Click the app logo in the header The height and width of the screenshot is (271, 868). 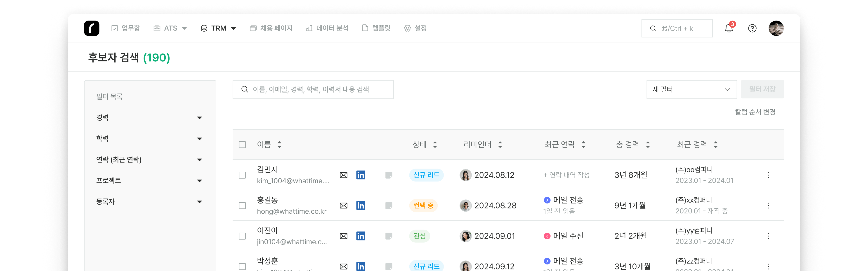click(92, 28)
